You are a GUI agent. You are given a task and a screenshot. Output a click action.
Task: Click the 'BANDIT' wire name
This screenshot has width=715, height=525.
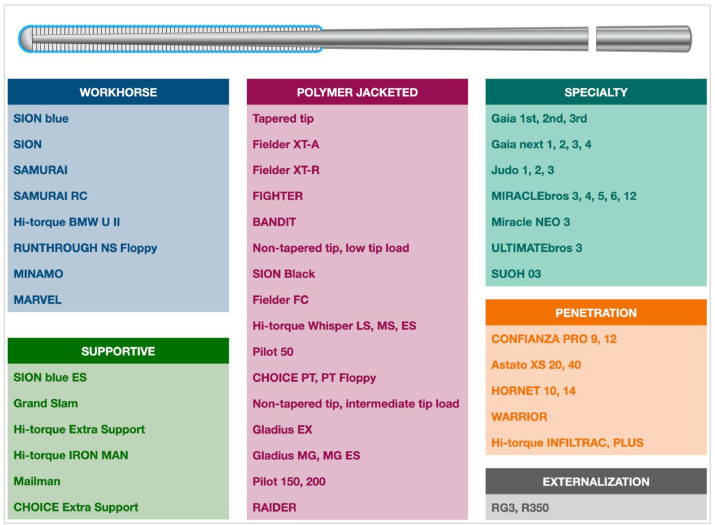pos(274,222)
